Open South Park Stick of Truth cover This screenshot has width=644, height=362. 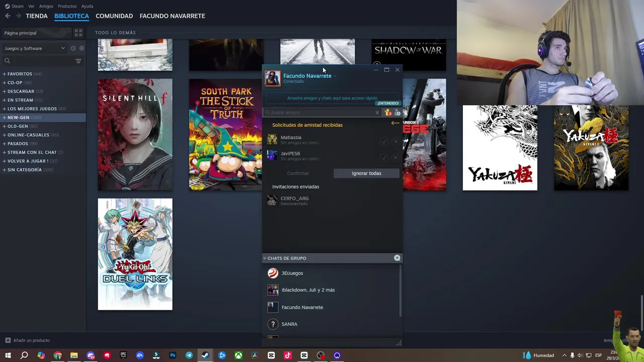[x=225, y=134]
